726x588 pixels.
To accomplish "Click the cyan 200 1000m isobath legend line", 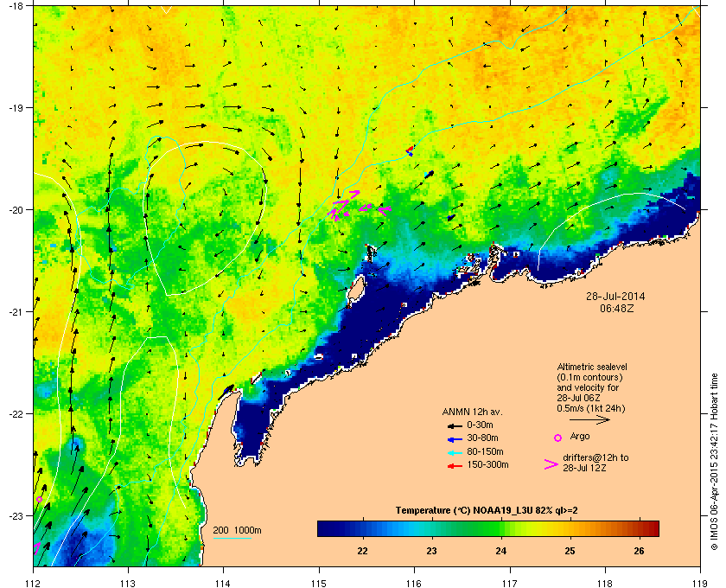I will [232, 539].
